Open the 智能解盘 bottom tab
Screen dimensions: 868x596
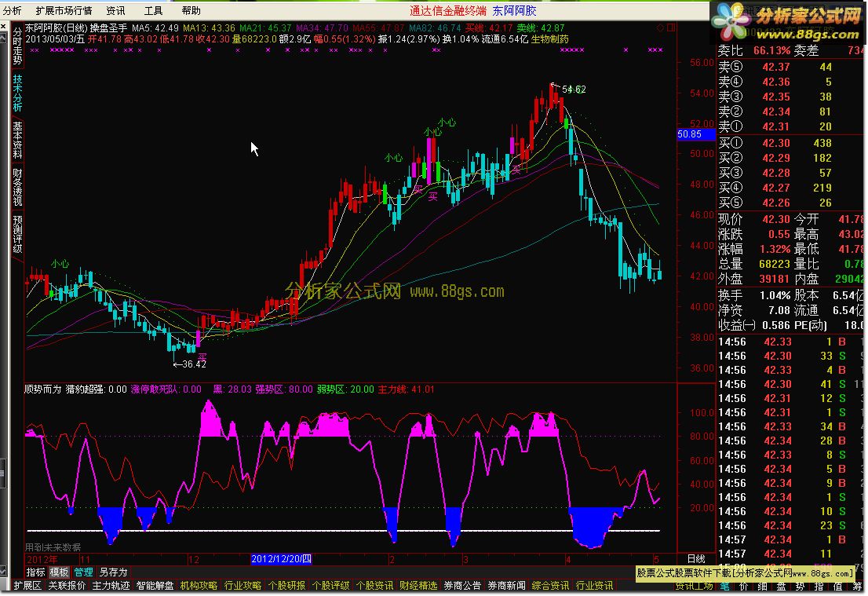[155, 586]
